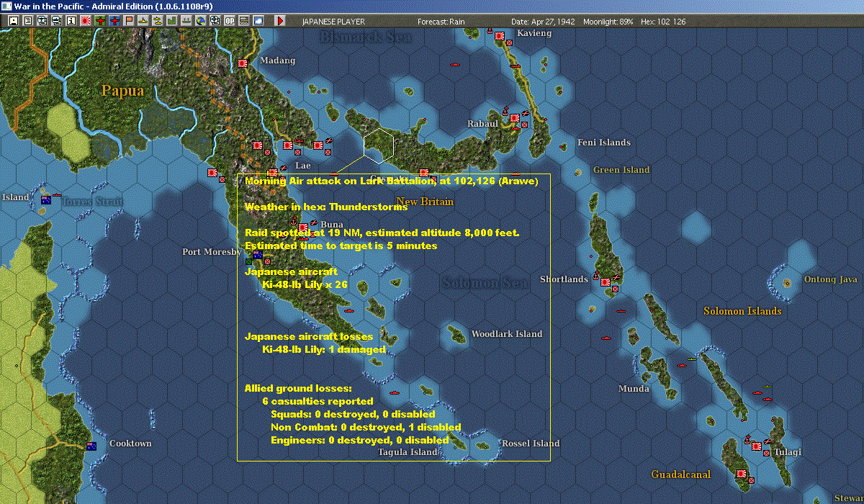Click the first toolbar icon with black square
The height and width of the screenshot is (504, 864).
(13, 21)
